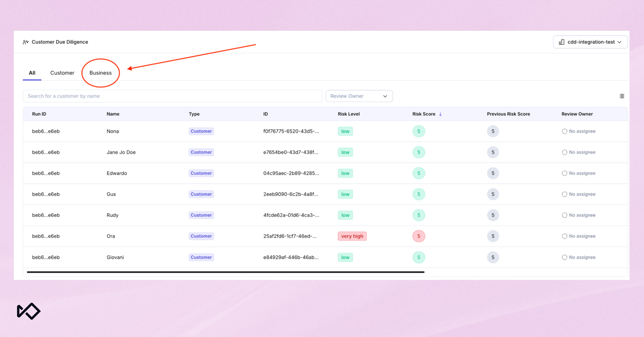The height and width of the screenshot is (337, 644).
Task: Click the Run ID beb6...e6eb in Nona's row
Action: [x=46, y=131]
